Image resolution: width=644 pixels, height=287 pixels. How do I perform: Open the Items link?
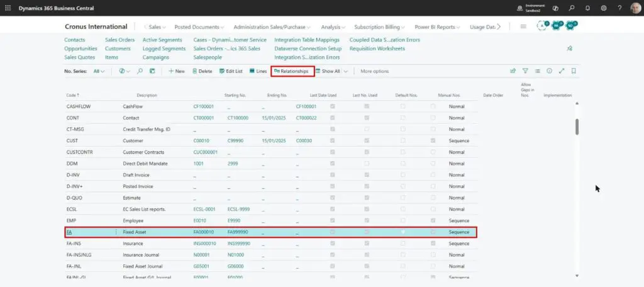point(111,57)
